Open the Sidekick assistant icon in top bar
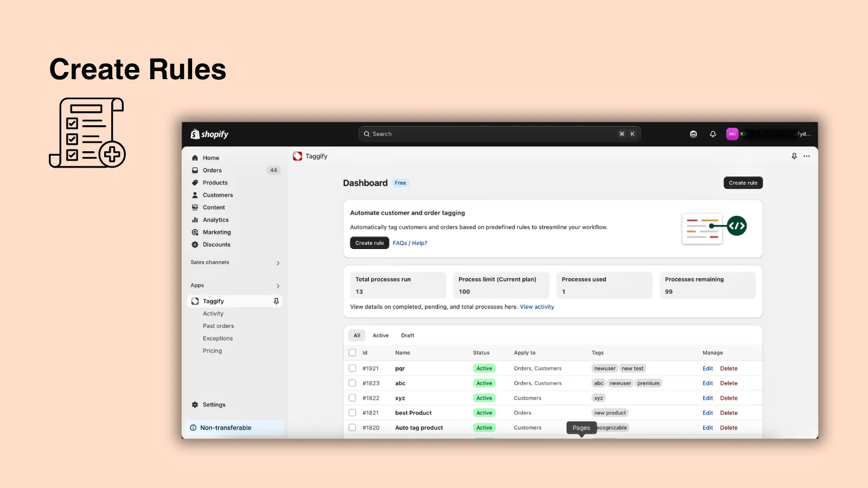The width and height of the screenshot is (868, 488). click(693, 134)
